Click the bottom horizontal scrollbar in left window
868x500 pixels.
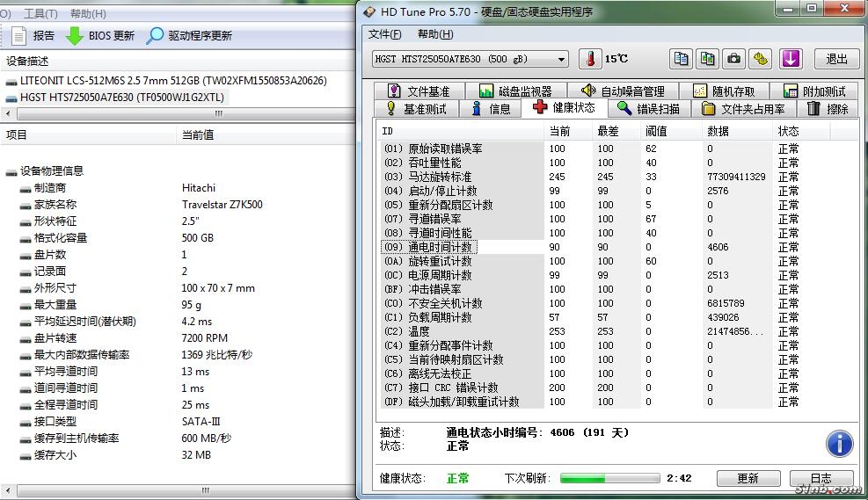(x=179, y=490)
